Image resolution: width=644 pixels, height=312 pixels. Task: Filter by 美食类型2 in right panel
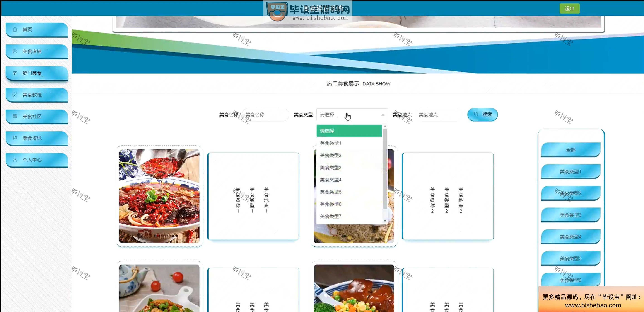(571, 193)
